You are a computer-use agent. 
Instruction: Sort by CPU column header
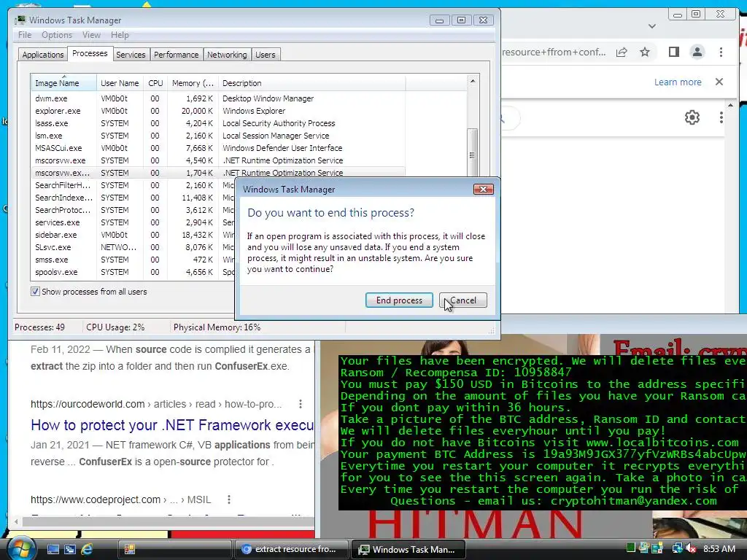155,83
